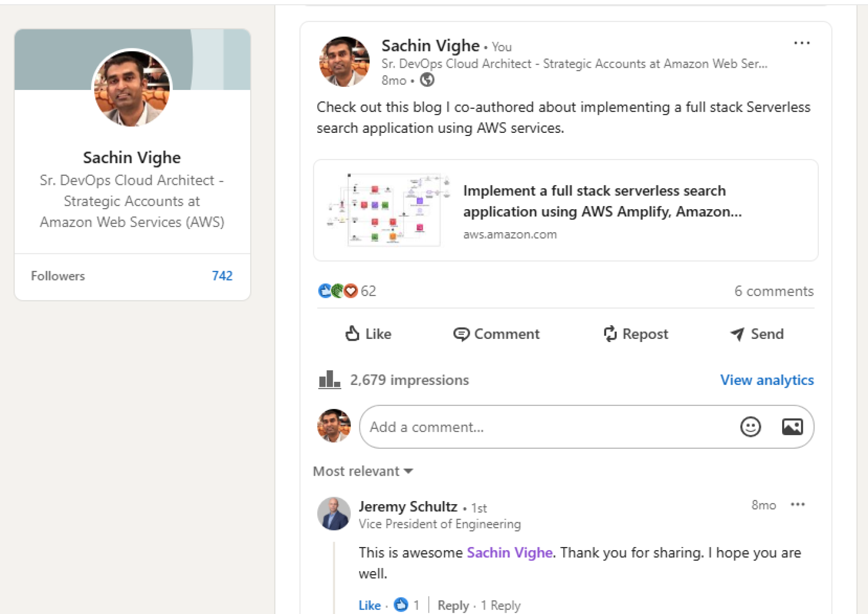This screenshot has width=868, height=614.
Task: Click the 742 followers count
Action: 222,276
